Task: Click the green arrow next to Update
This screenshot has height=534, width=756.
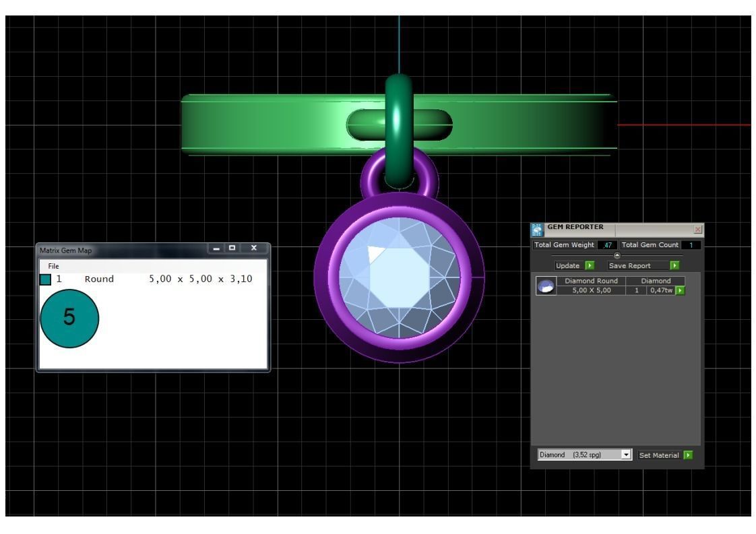Action: [590, 265]
